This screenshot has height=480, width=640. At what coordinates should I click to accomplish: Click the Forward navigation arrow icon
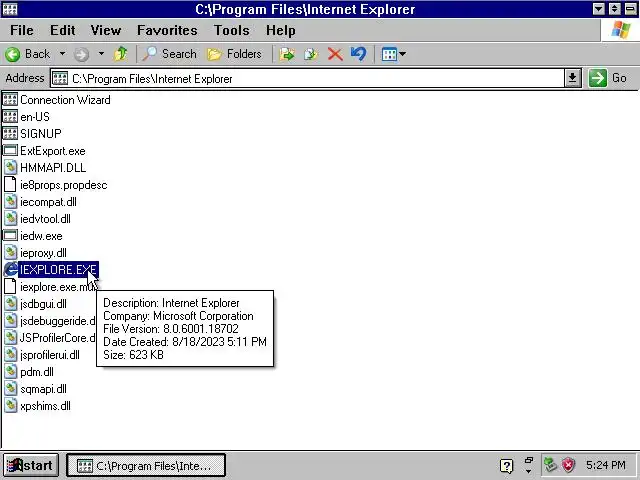coord(81,54)
